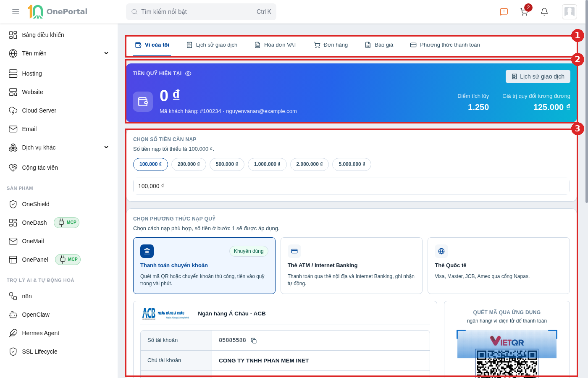Image resolution: width=588 pixels, height=378 pixels.
Task: Click the Cộng tác viên handshake icon
Action: pos(13,168)
